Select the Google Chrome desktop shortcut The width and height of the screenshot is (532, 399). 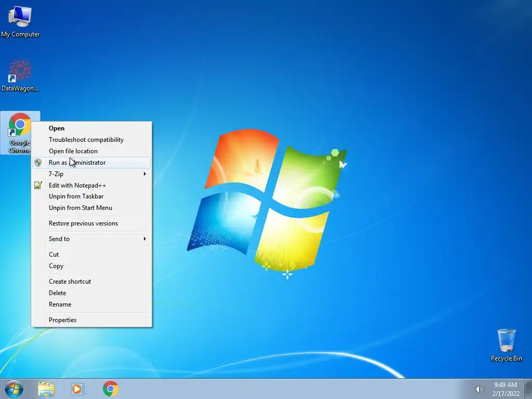coord(20,132)
